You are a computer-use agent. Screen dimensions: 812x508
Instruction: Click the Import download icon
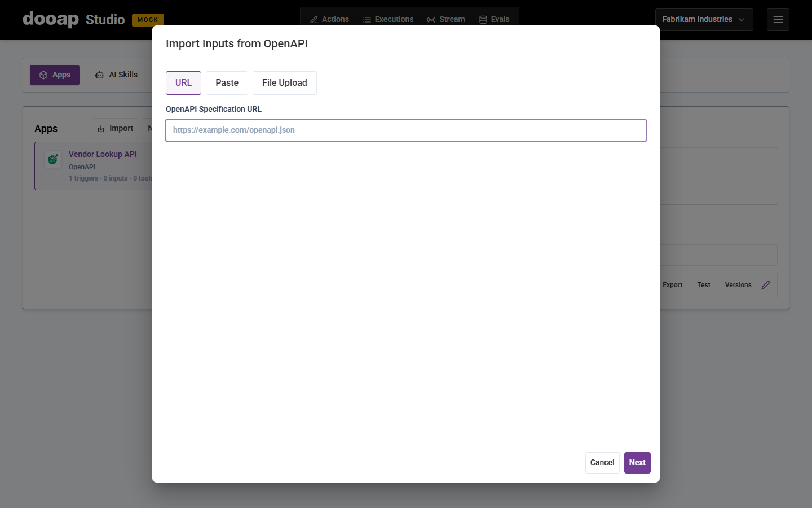tap(101, 129)
